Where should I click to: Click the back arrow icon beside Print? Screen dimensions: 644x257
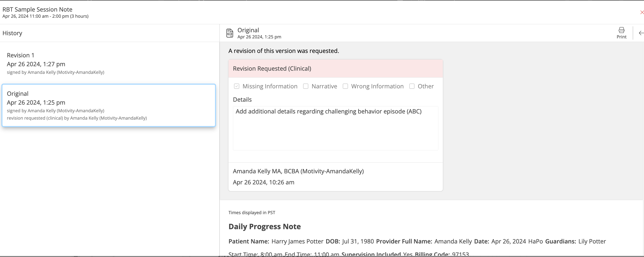pos(641,33)
